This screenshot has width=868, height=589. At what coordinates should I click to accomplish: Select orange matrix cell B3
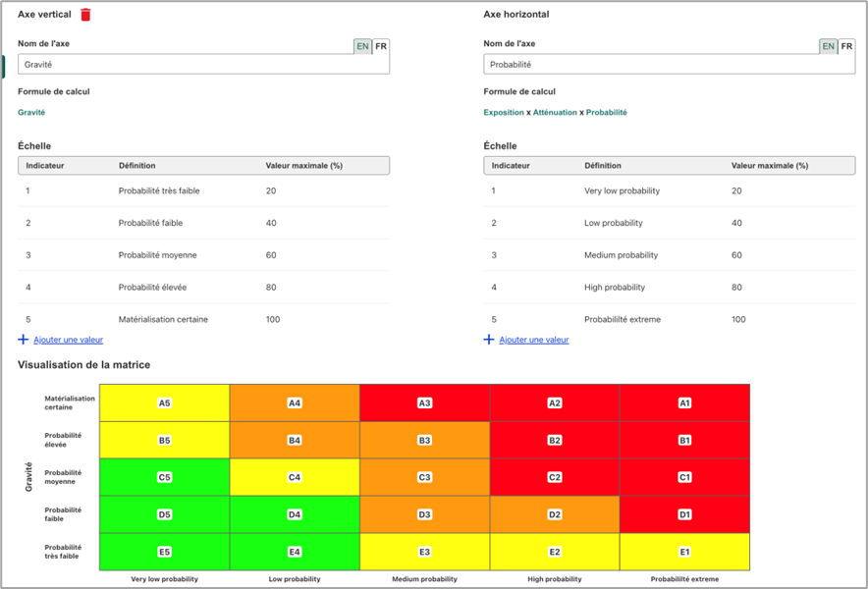pyautogui.click(x=424, y=440)
